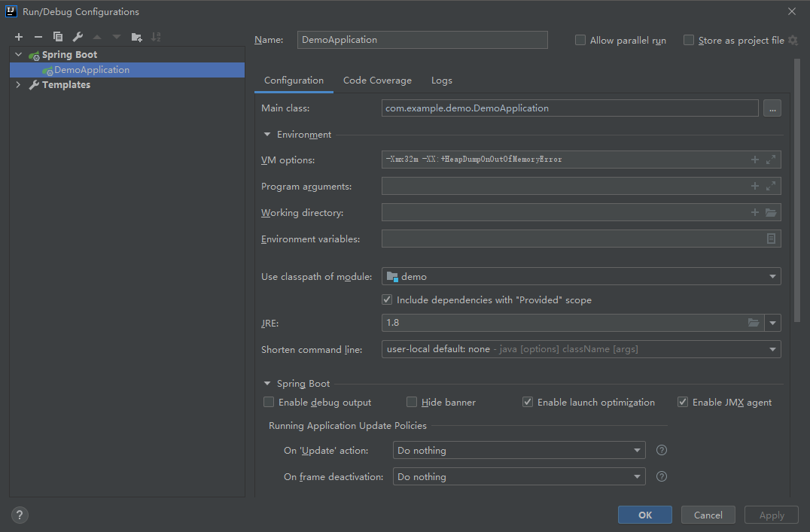This screenshot has height=532, width=810.
Task: Click the Add New Configuration plus icon
Action: 19,37
